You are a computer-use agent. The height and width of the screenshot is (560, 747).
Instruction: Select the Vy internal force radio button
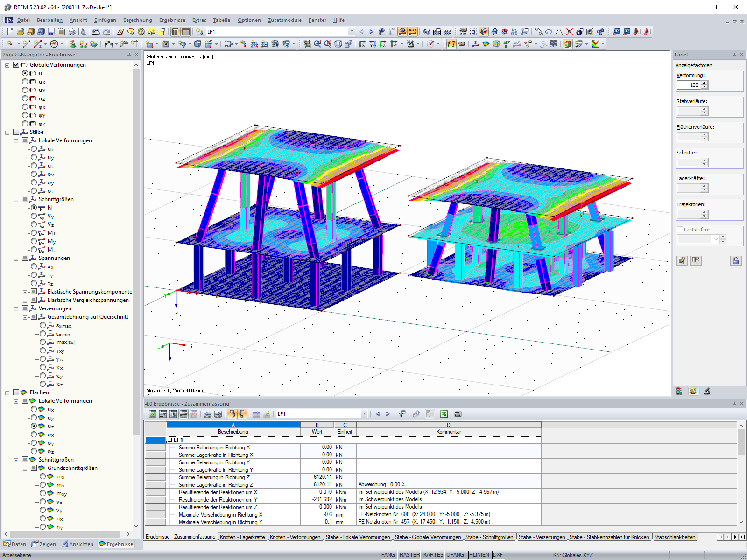coord(34,216)
